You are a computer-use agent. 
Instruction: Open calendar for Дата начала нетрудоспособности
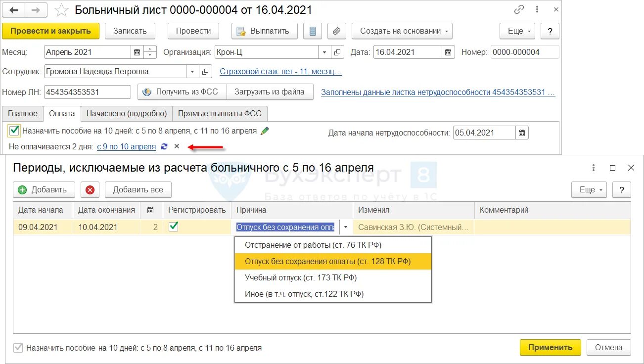522,133
